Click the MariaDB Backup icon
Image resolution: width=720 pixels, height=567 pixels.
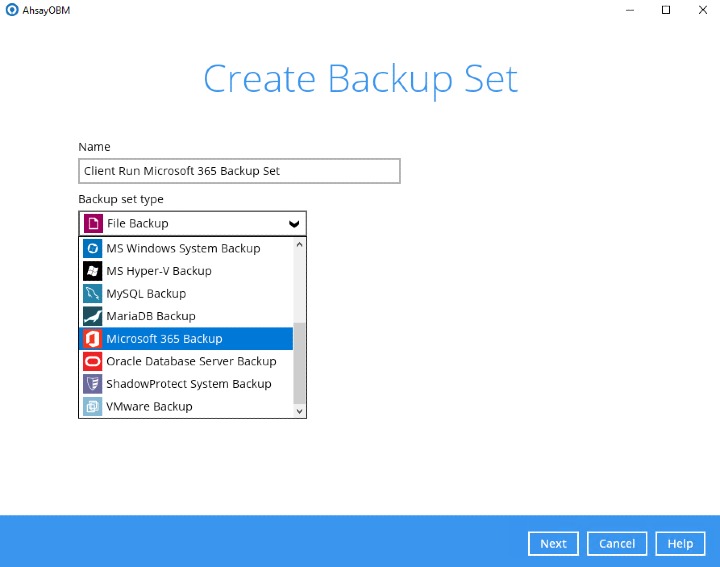[92, 316]
